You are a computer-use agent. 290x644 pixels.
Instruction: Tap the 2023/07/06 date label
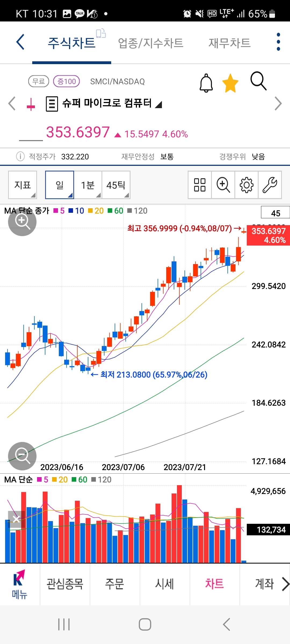pyautogui.click(x=123, y=467)
